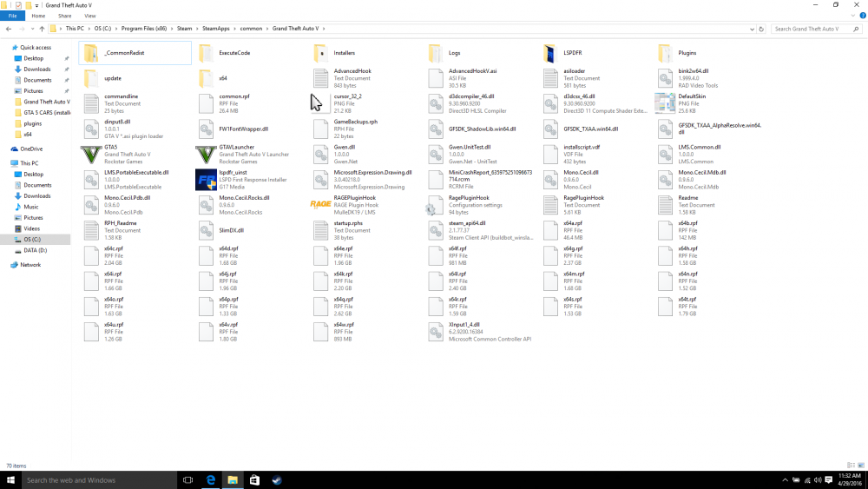Expand the SteamApps breadcrumb arrow

[234, 29]
